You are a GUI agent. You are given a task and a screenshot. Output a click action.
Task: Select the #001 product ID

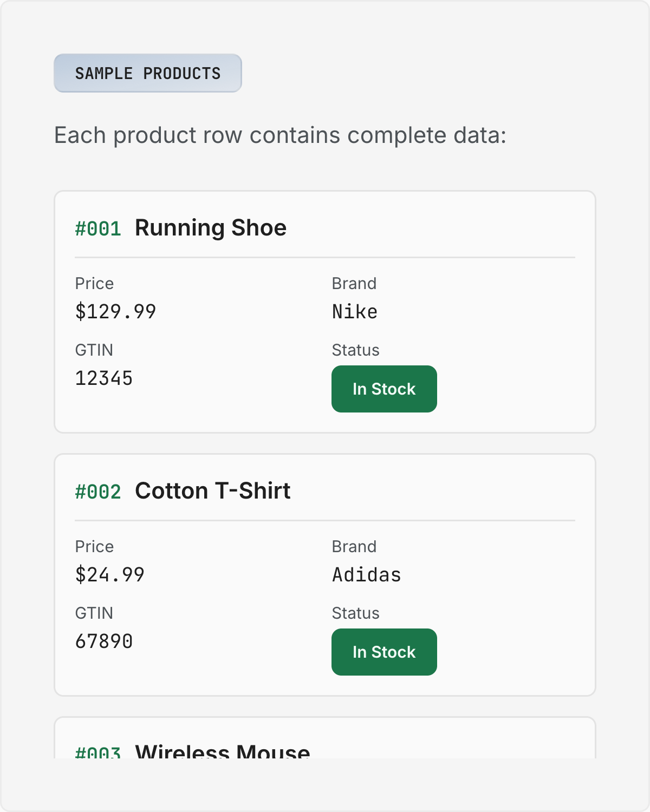point(98,228)
